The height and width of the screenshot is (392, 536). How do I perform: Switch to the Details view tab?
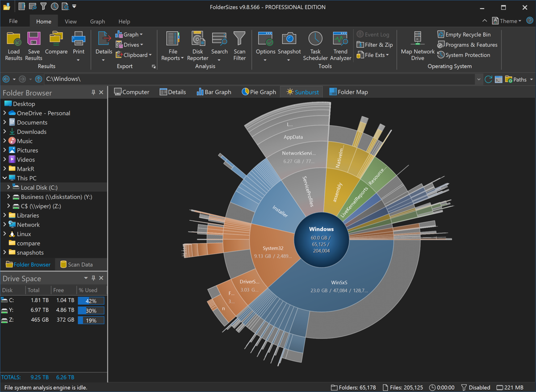point(172,92)
